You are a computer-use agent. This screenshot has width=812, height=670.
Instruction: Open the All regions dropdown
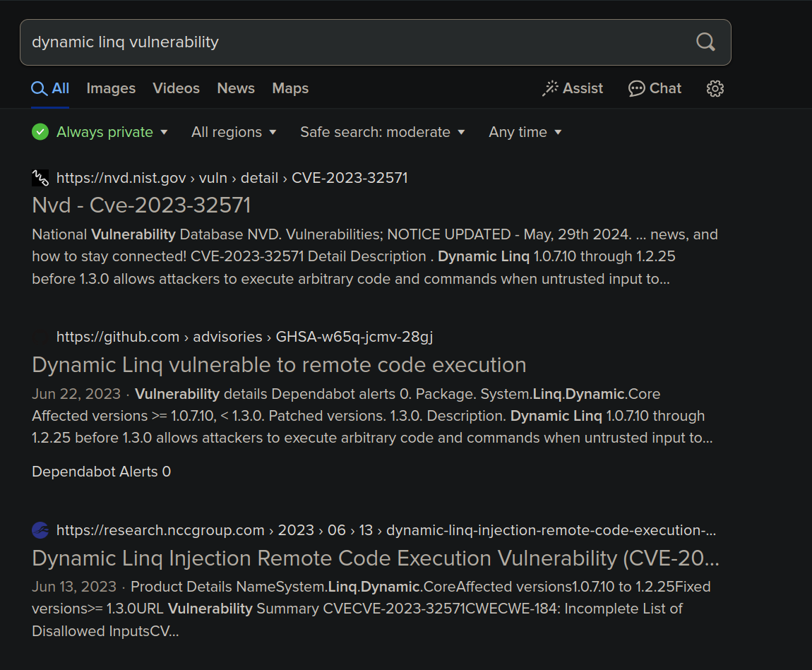[234, 132]
